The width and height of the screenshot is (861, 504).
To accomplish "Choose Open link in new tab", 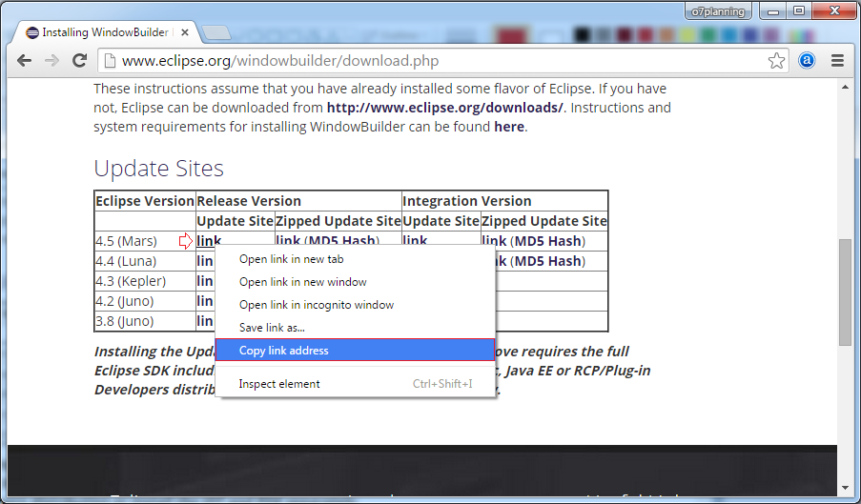I will coord(356,259).
